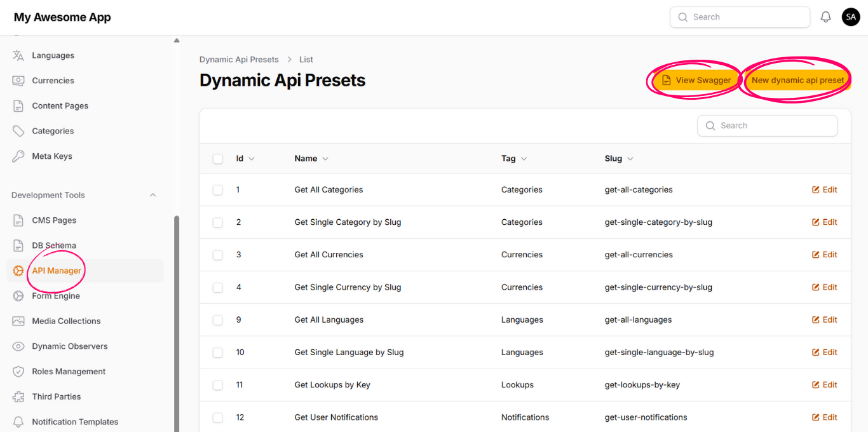Click the View Swagger button
868x432 pixels.
(x=696, y=80)
